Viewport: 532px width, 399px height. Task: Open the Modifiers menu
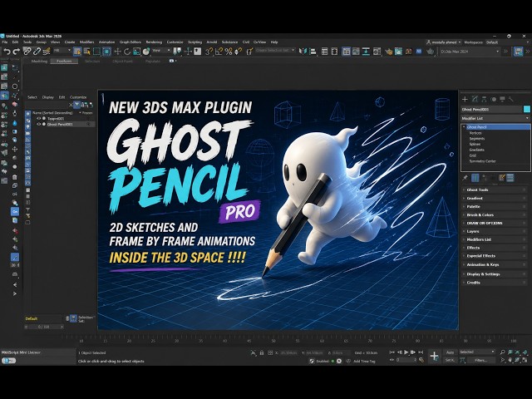86,42
